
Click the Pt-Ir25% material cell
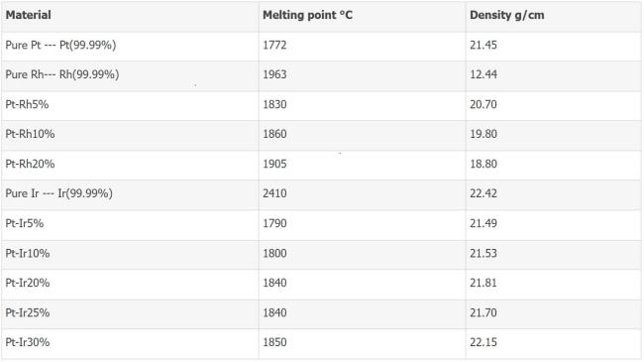click(130, 313)
